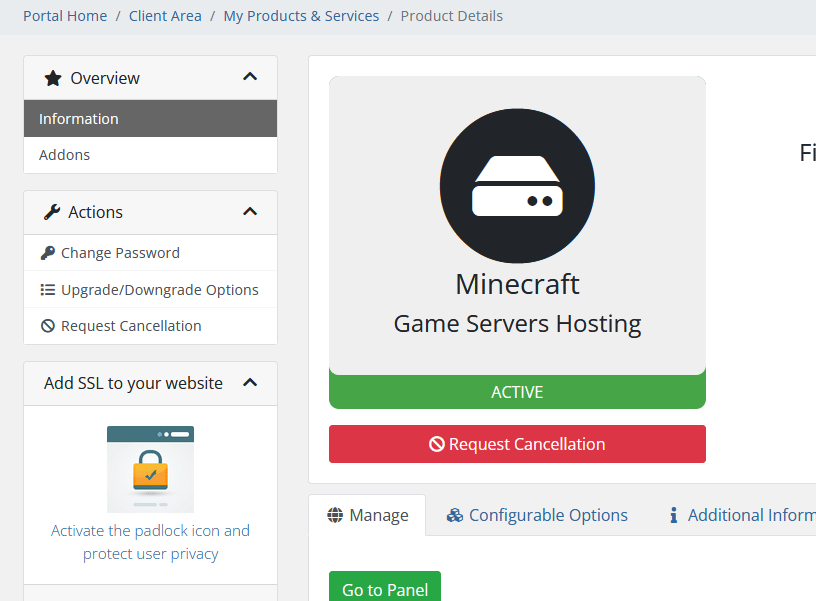The width and height of the screenshot is (816, 601).
Task: Click the Go to Panel button
Action: click(385, 587)
